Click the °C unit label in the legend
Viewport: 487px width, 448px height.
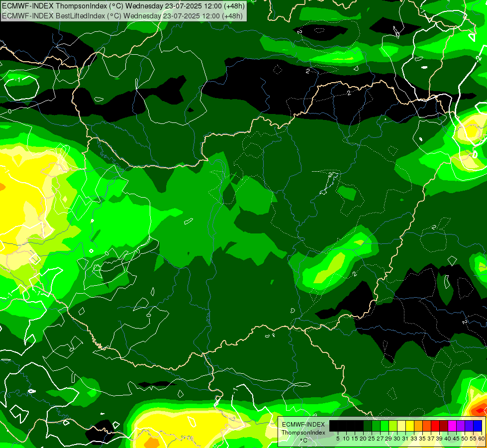(x=304, y=441)
